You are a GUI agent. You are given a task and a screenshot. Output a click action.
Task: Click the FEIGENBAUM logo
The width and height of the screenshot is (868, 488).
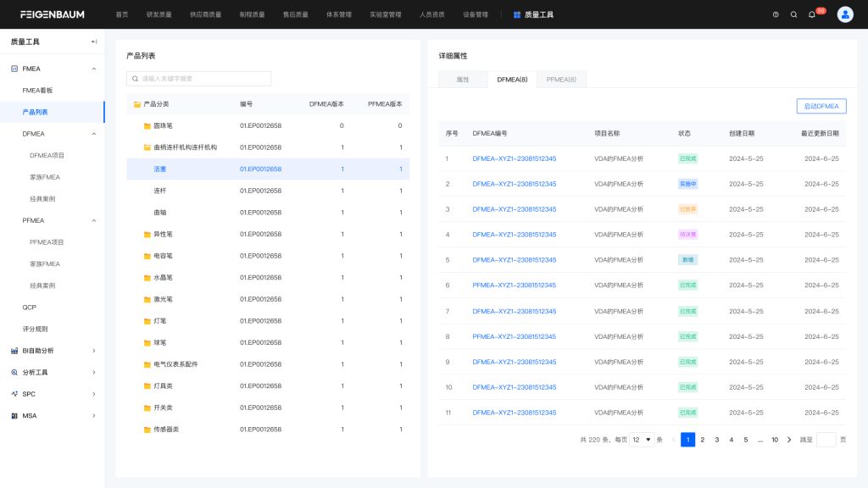52,15
